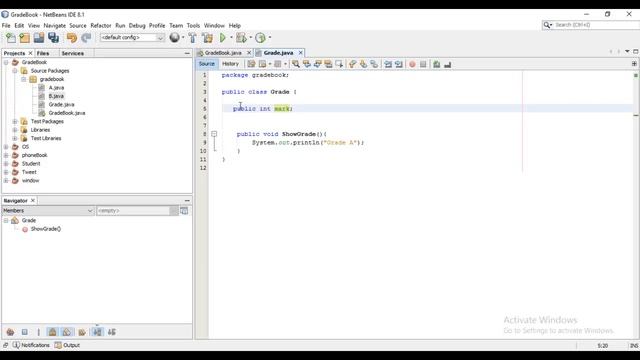Click the New Project toolbar icon
The height and width of the screenshot is (360, 640).
[24, 38]
